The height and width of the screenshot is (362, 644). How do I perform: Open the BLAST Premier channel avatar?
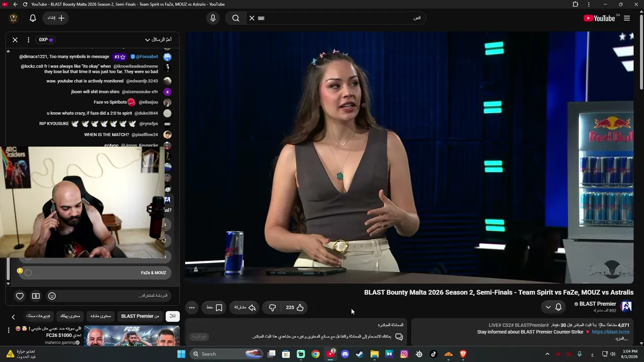626,307
